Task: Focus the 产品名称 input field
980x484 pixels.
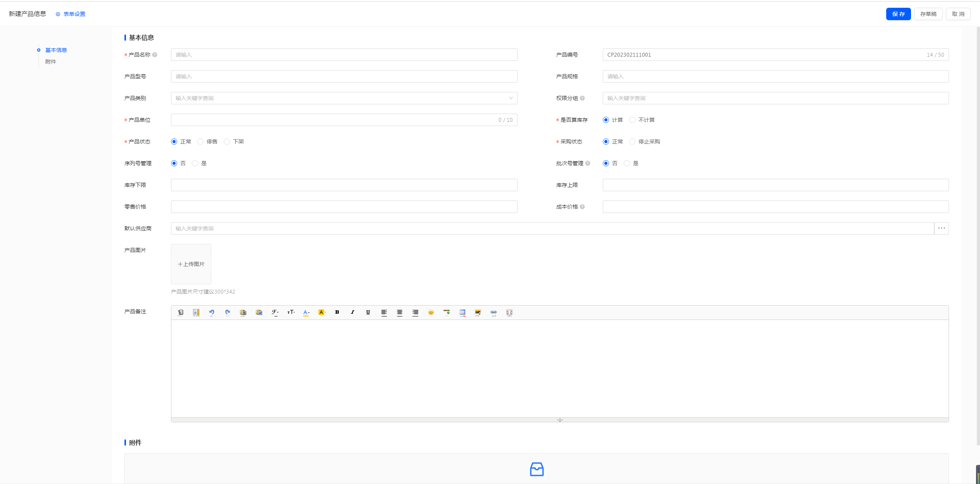Action: pos(344,55)
